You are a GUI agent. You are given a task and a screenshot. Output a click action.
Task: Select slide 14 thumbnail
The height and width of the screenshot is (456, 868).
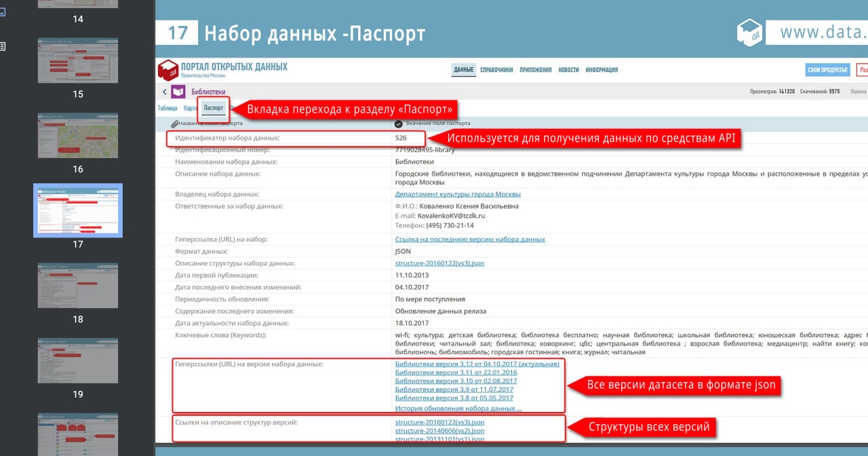pyautogui.click(x=78, y=4)
